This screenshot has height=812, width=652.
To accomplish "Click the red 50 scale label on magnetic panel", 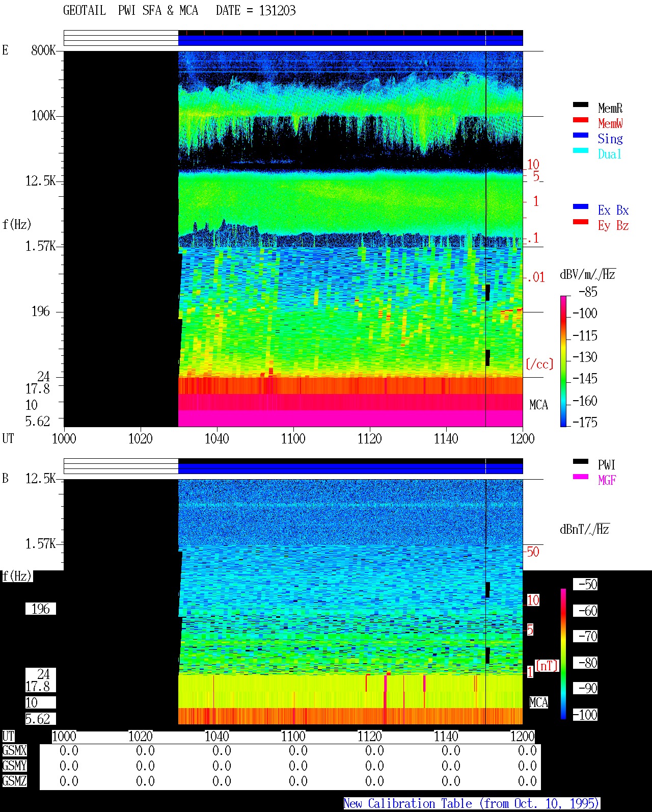I will click(x=533, y=552).
